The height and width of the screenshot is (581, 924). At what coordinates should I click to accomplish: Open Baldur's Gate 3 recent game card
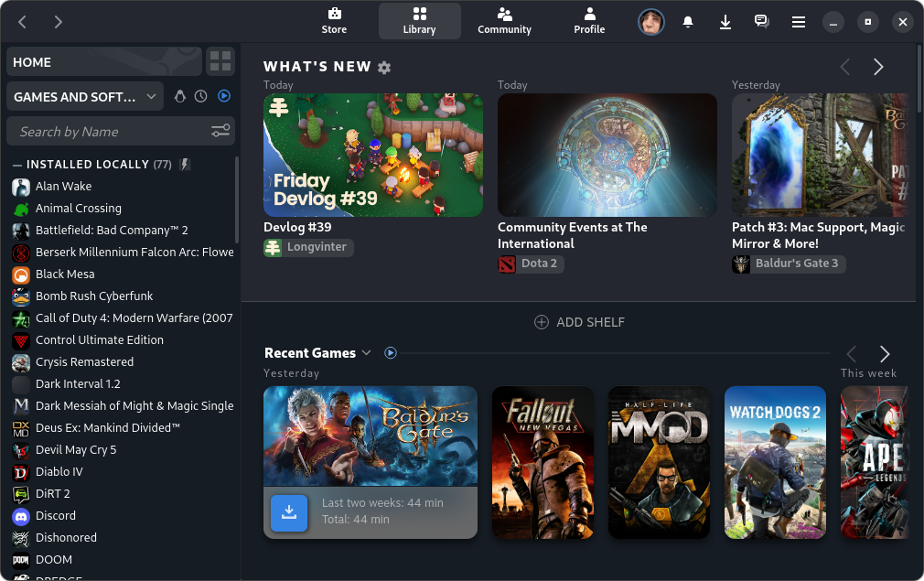(x=371, y=436)
